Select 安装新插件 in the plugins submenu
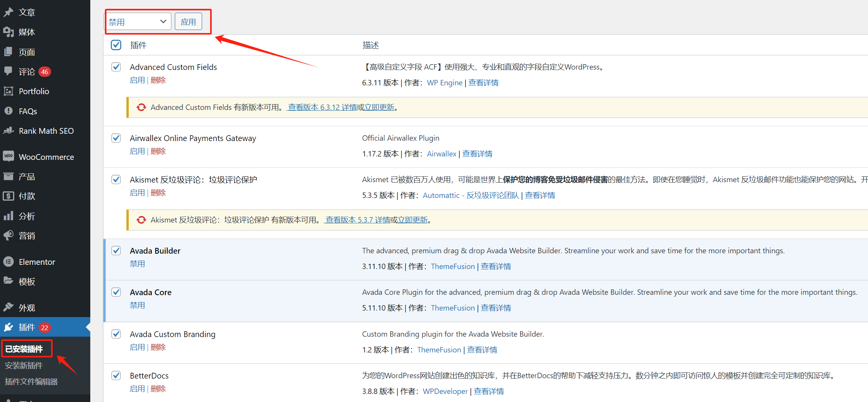 [23, 365]
